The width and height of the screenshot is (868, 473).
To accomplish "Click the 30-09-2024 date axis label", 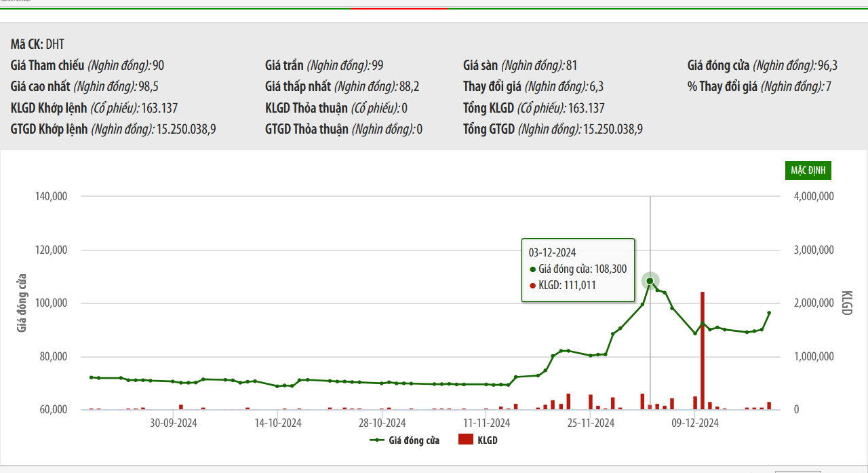I will (174, 423).
